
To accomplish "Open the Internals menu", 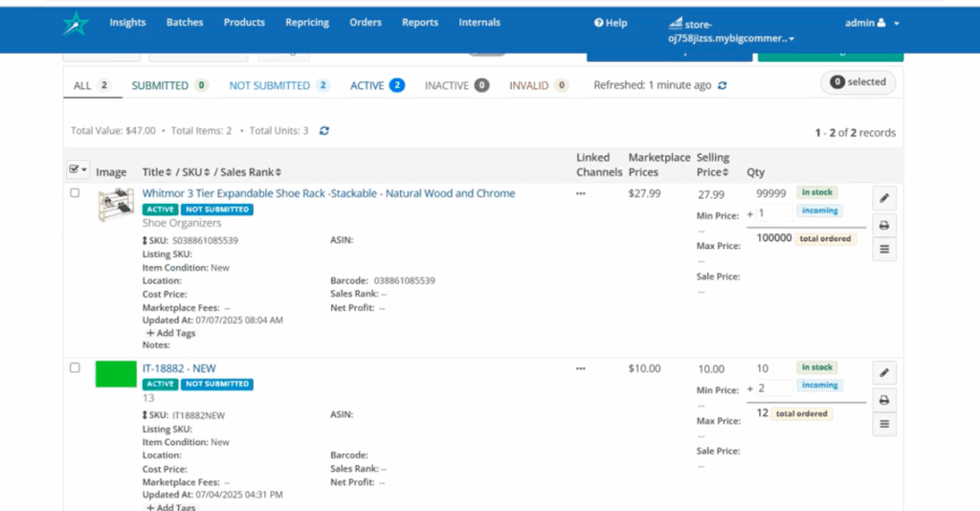I will tap(479, 23).
